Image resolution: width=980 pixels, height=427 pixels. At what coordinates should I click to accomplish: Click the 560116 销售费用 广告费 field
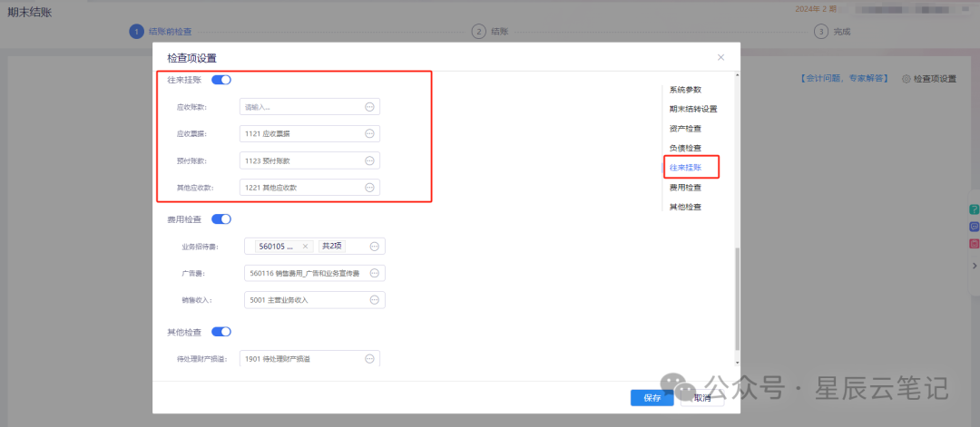pos(314,273)
